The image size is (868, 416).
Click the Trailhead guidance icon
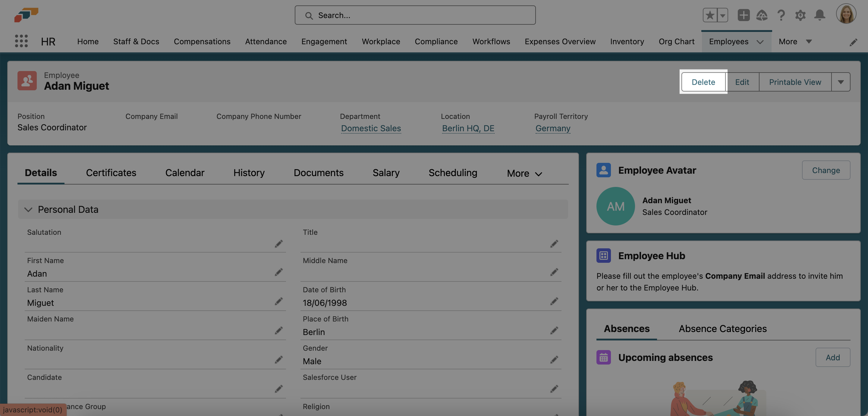(x=762, y=15)
